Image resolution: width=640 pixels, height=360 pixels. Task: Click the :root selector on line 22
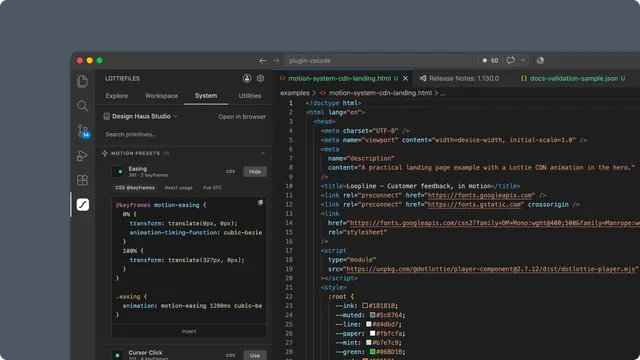(x=337, y=297)
